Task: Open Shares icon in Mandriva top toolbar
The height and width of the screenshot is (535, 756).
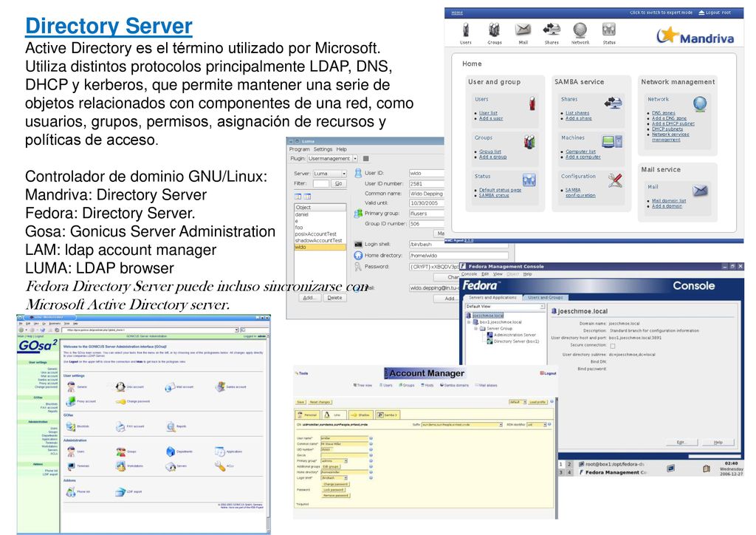Action: (551, 30)
